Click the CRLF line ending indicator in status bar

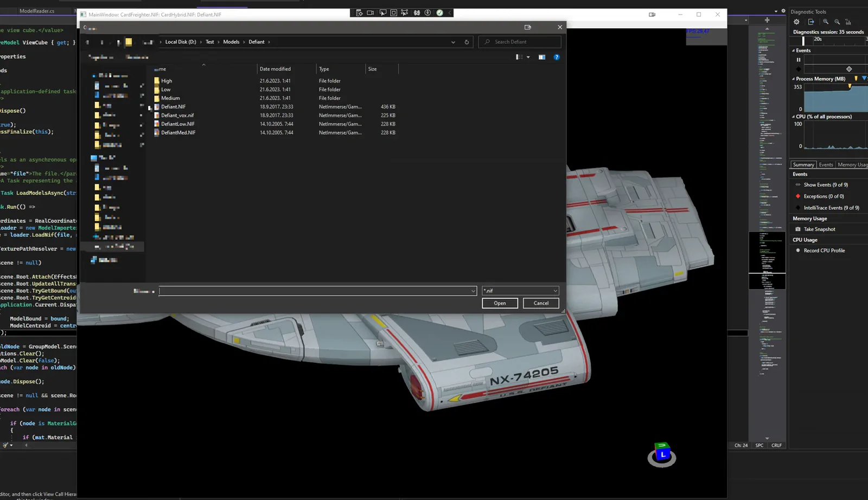(776, 445)
